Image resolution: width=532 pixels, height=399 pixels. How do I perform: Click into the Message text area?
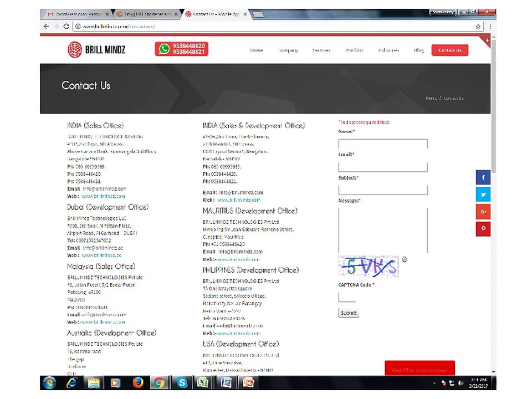[383, 231]
